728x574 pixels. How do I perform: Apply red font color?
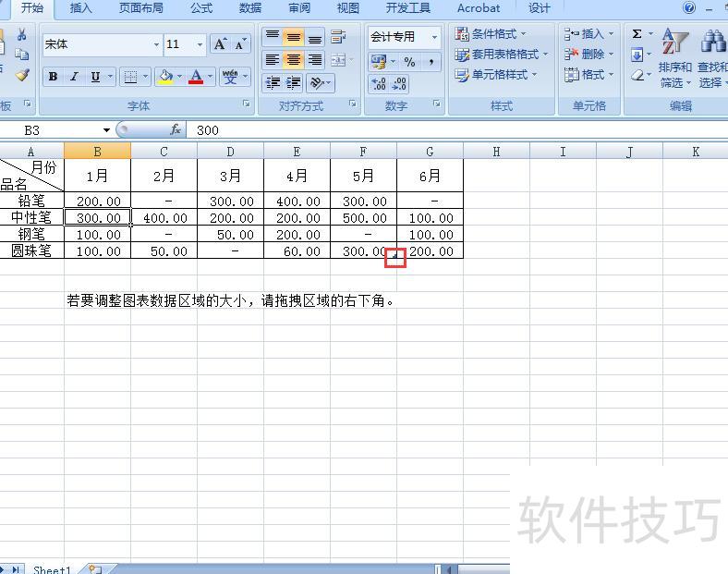196,77
